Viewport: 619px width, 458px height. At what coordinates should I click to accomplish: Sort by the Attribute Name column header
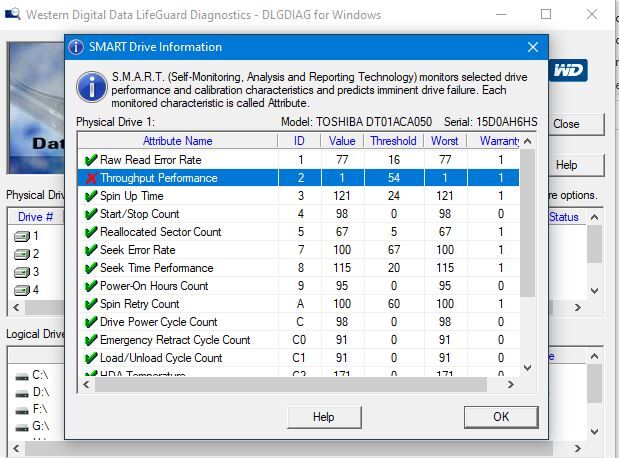click(178, 141)
